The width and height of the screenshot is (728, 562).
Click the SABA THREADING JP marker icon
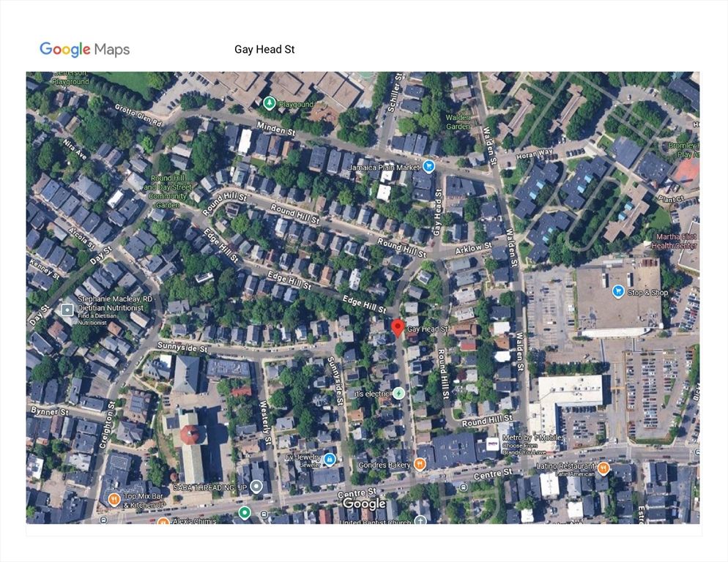[x=256, y=487]
